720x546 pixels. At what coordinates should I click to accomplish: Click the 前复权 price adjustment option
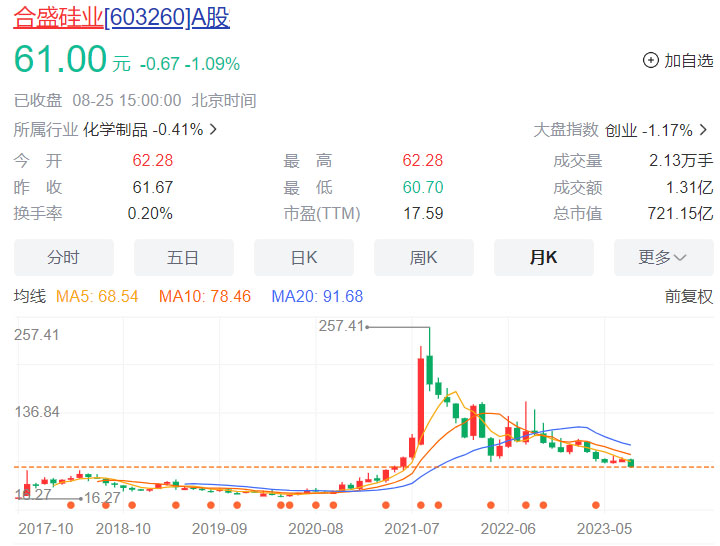[x=689, y=296]
